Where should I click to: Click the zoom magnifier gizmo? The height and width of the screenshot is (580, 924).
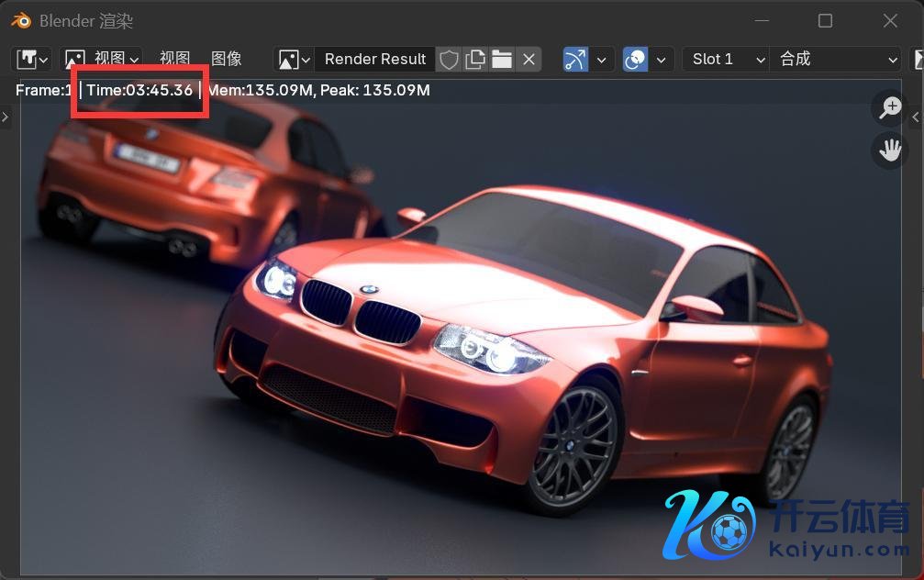click(890, 107)
